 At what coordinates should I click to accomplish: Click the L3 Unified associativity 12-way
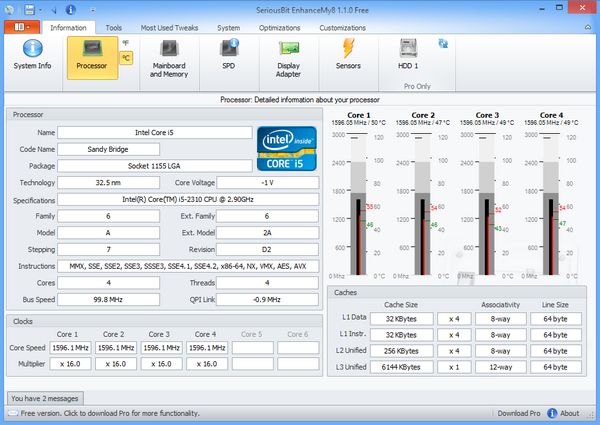coord(501,367)
